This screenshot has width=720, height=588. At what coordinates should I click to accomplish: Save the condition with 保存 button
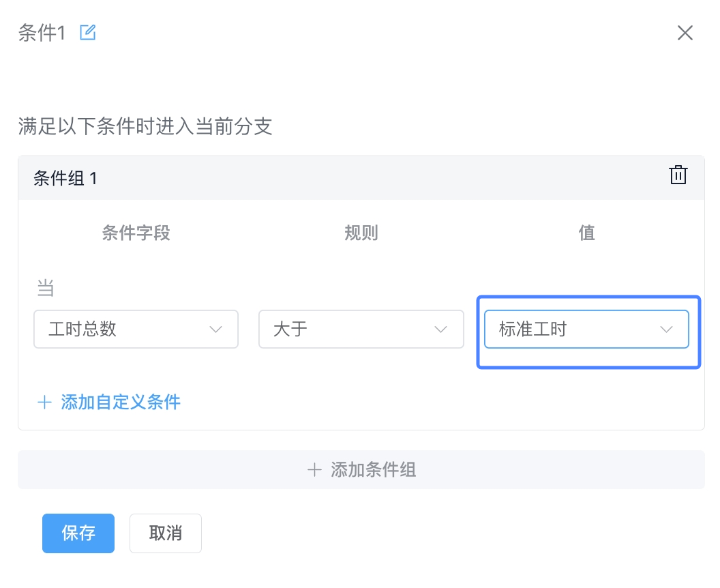[78, 533]
